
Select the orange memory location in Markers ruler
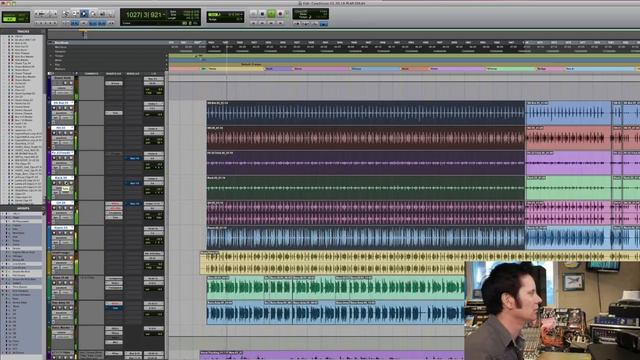click(415, 69)
